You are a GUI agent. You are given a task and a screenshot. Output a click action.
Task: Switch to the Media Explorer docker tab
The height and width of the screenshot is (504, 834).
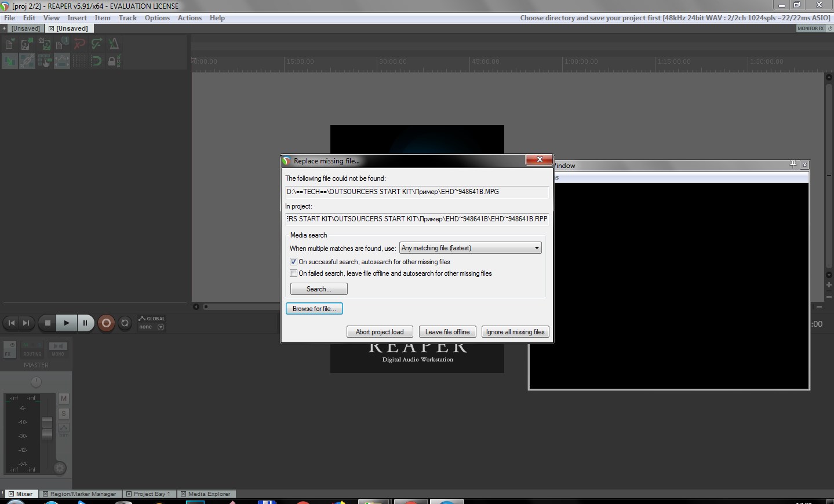coord(206,494)
